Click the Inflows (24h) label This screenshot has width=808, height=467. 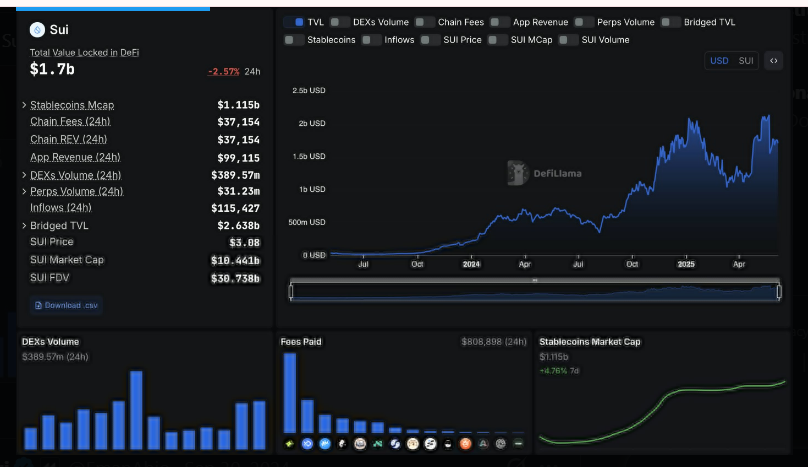[61, 208]
